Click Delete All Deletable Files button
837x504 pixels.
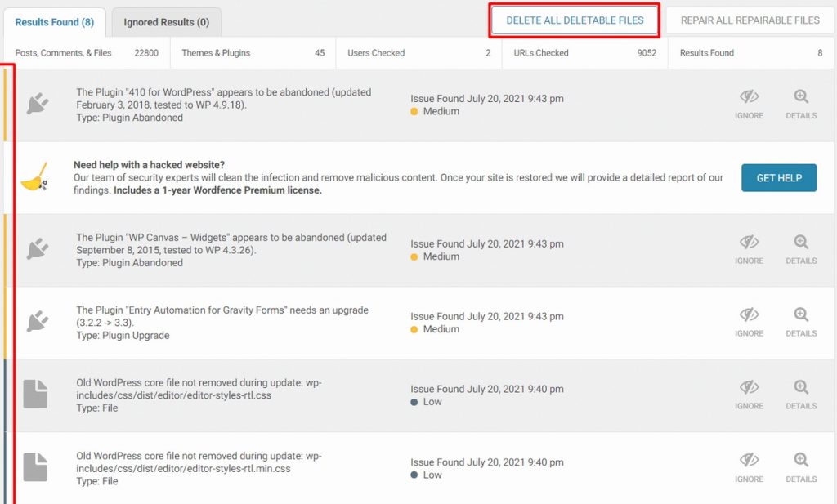point(575,20)
